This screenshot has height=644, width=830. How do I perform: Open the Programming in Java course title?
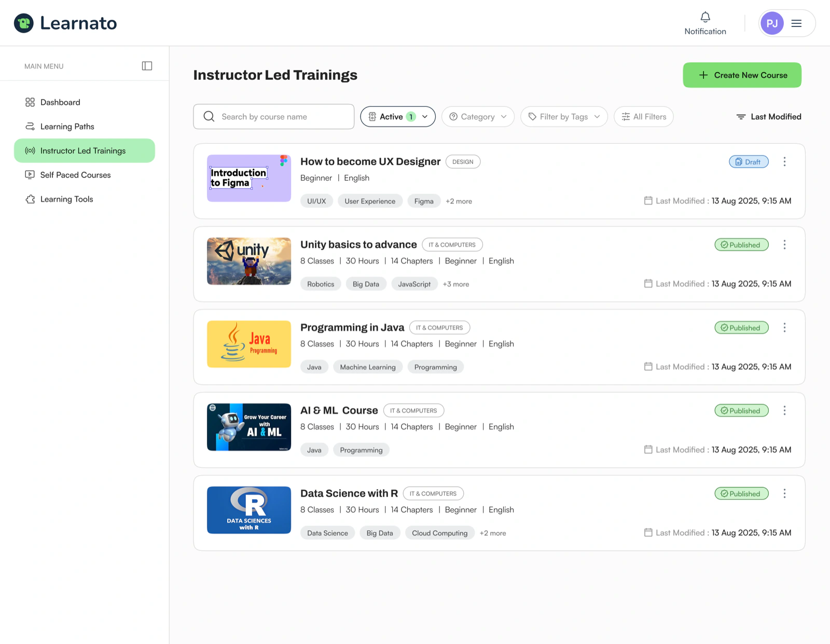point(352,327)
